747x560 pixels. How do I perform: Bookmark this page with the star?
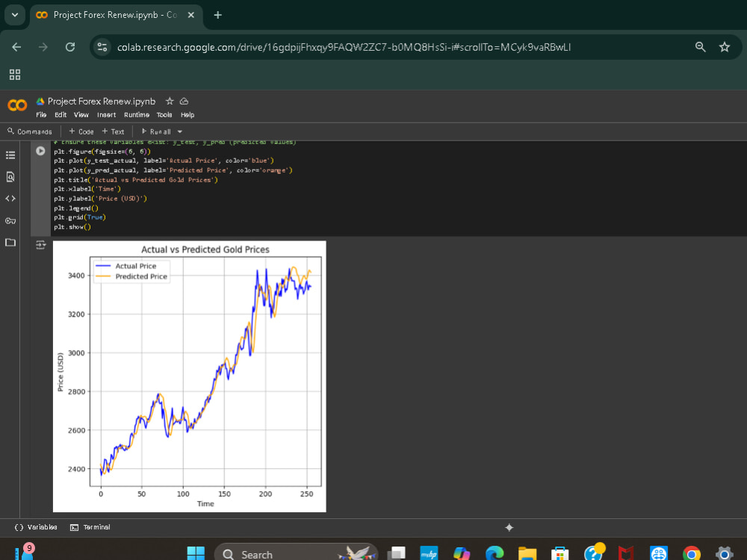point(725,46)
